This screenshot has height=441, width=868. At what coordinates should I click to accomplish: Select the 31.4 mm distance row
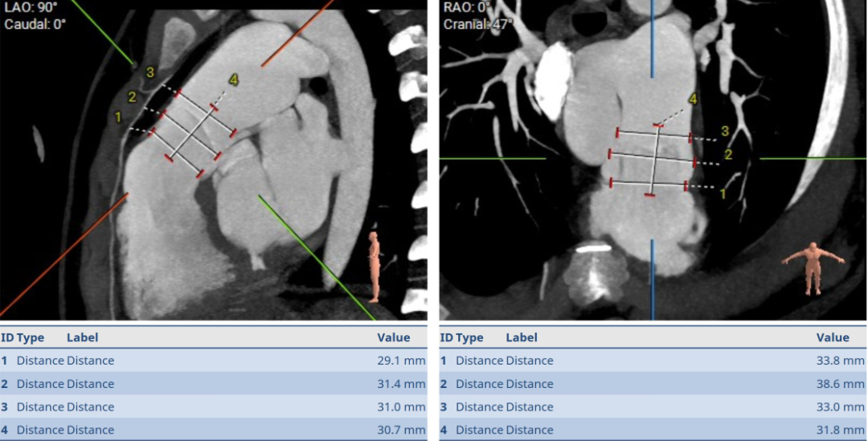click(214, 384)
